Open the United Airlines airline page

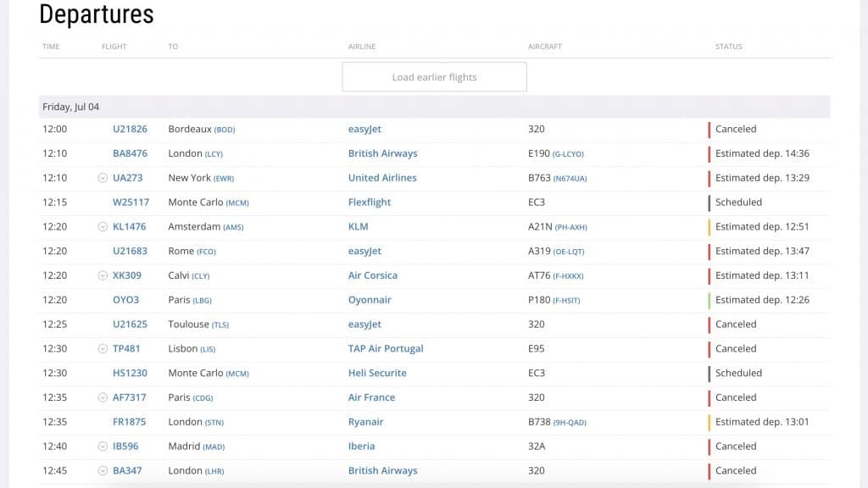tap(382, 178)
